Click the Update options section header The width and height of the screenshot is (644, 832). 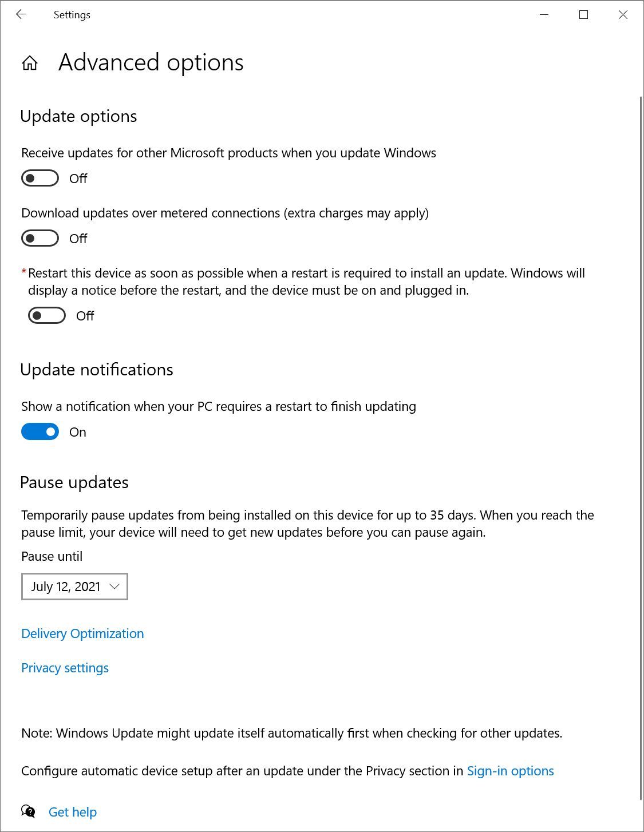point(78,116)
